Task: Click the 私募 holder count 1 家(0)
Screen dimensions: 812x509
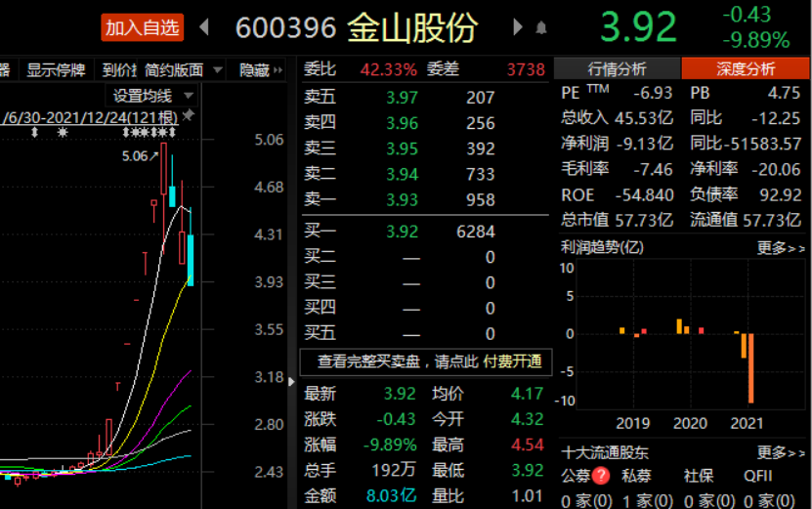Action: coord(647,501)
